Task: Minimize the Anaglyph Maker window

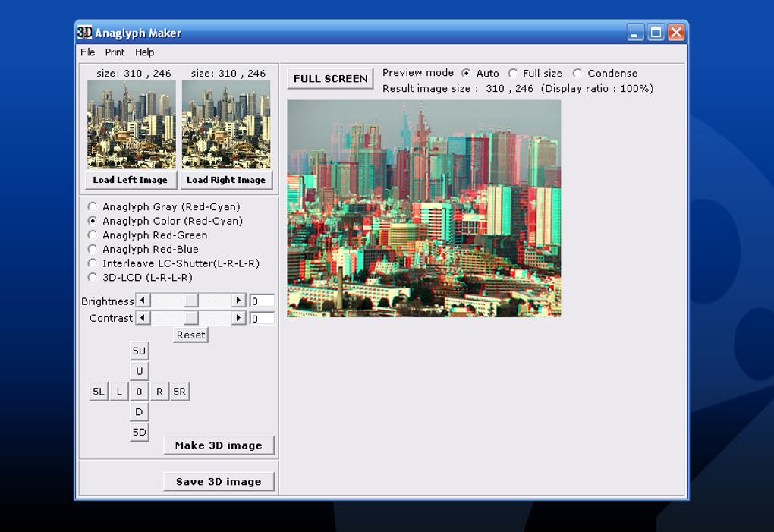Action: click(635, 33)
